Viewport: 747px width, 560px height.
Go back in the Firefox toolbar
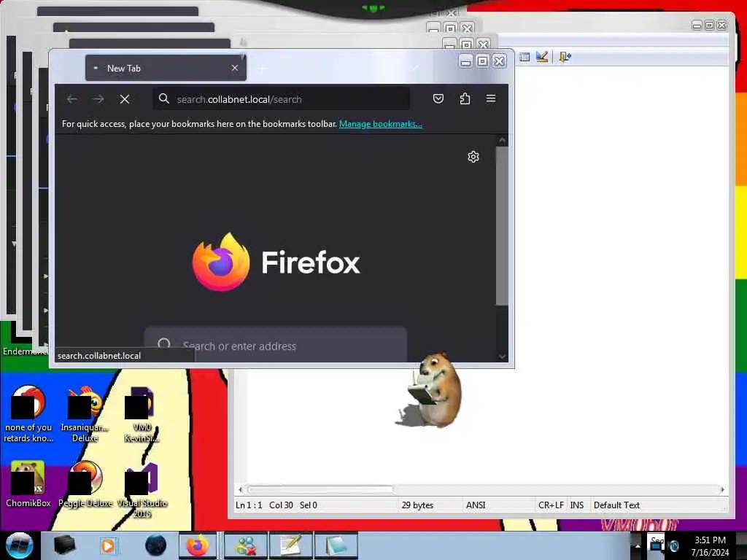click(72, 99)
